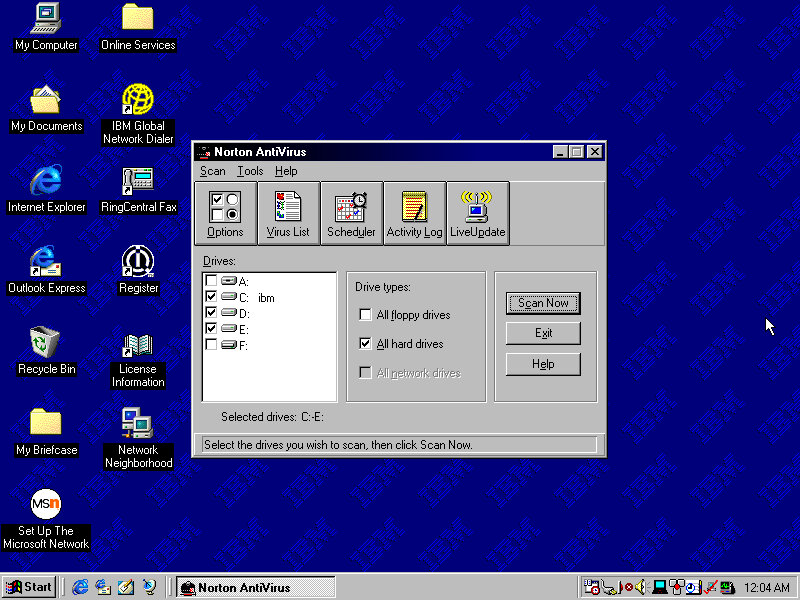Open the Help menu
This screenshot has height=600, width=800.
(x=286, y=171)
